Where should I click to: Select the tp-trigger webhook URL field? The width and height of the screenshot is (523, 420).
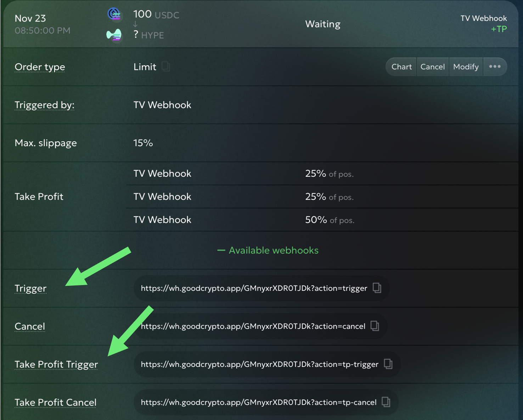259,364
